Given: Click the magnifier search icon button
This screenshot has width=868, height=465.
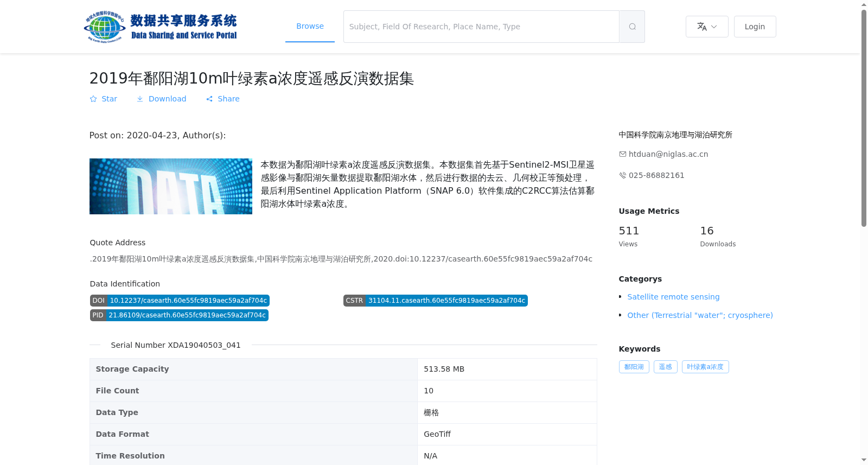Looking at the screenshot, I should (632, 27).
